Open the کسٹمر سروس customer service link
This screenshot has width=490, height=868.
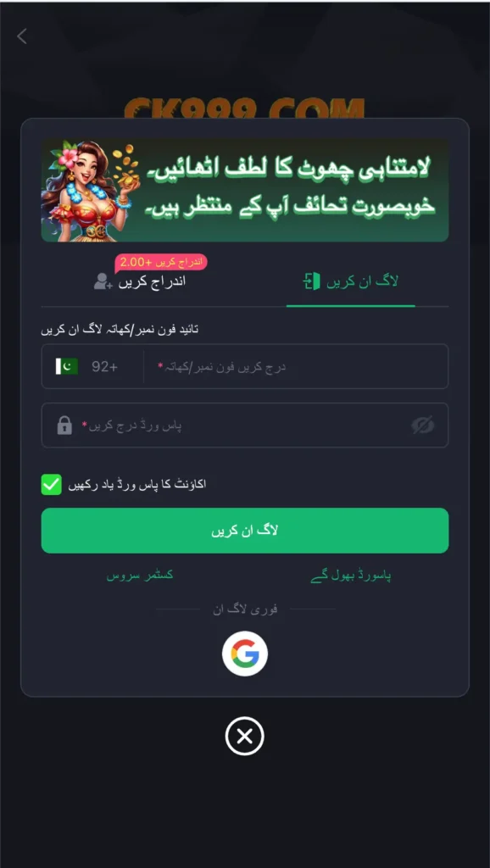click(140, 576)
